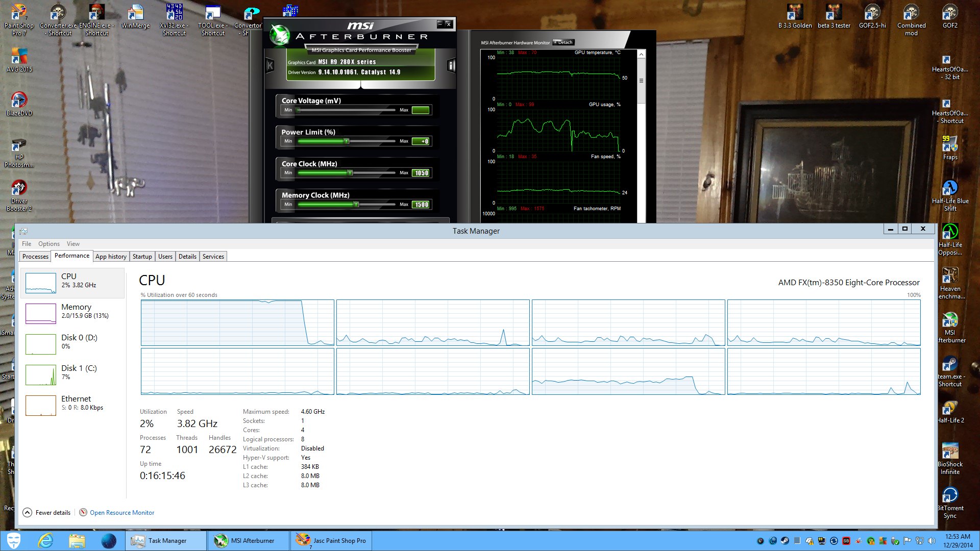This screenshot has width=980, height=551.
Task: Launch Fraps from desktop
Action: pos(950,148)
